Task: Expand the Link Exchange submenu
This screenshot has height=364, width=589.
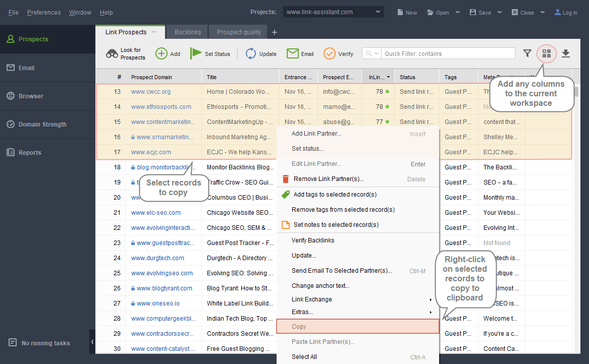Action: coord(431,300)
